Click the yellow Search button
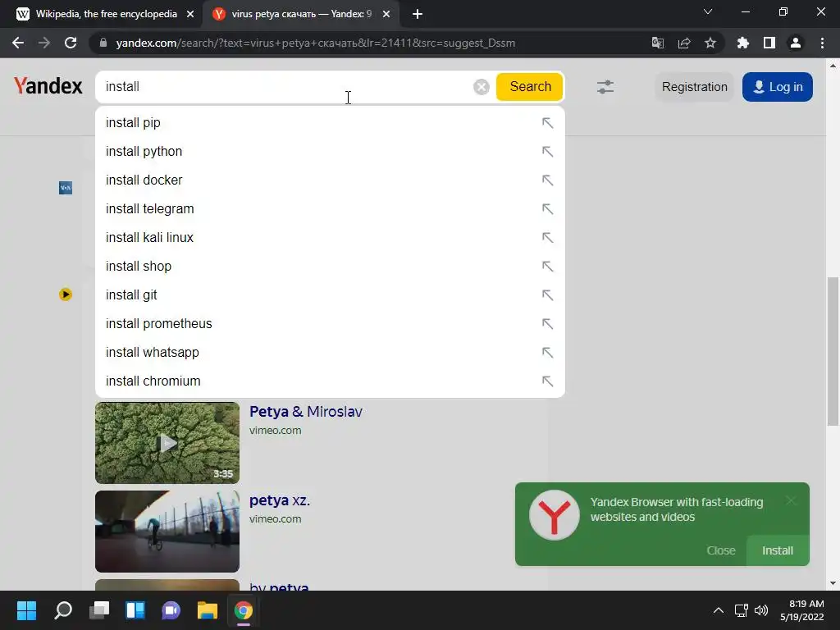840x630 pixels. [530, 87]
